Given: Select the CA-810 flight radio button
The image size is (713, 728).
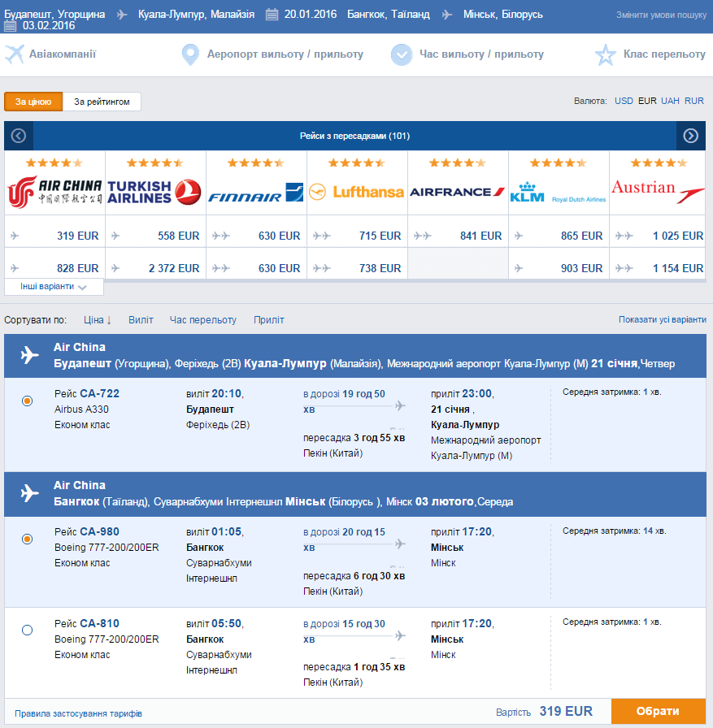Looking at the screenshot, I should coord(28,630).
